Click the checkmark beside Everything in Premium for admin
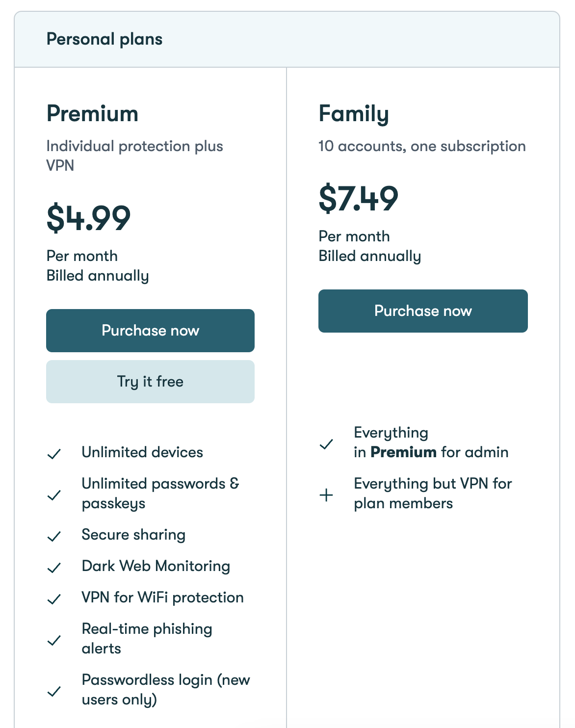Viewport: 575px width, 728px height. pos(326,444)
